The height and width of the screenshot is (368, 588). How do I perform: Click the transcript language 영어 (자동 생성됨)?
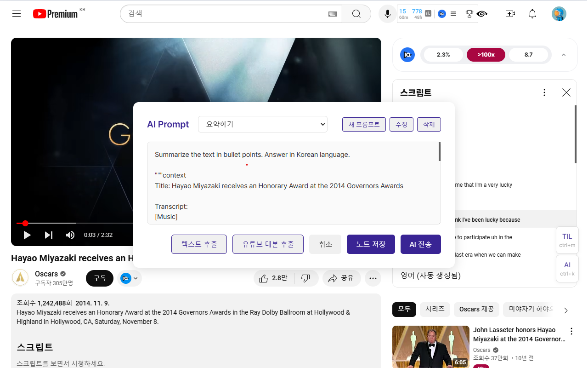pos(430,276)
